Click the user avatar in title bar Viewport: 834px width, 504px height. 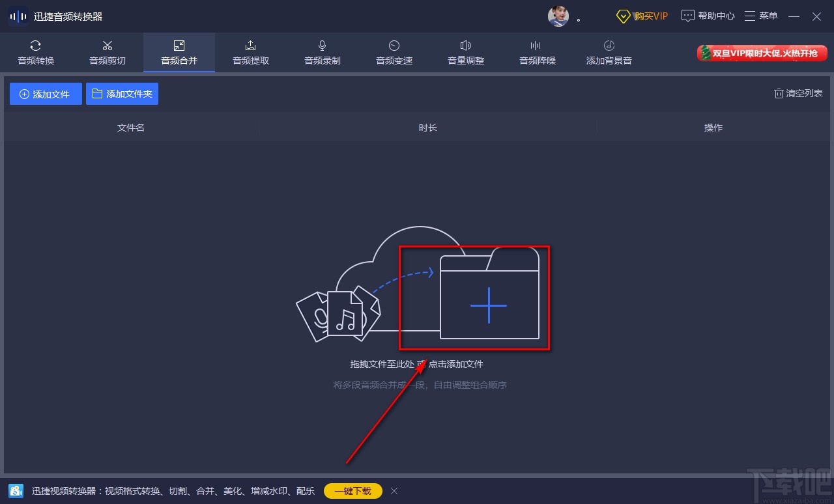point(559,15)
